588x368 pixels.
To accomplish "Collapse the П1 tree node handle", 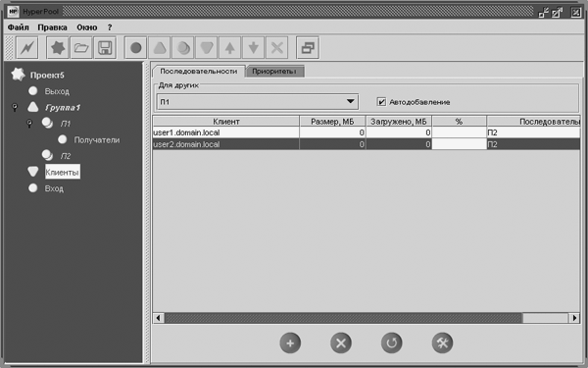I will pyautogui.click(x=29, y=124).
